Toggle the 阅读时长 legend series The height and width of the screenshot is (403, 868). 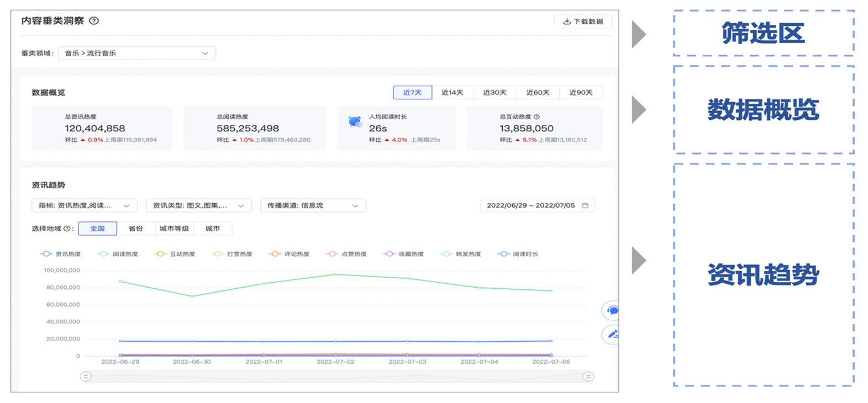518,254
